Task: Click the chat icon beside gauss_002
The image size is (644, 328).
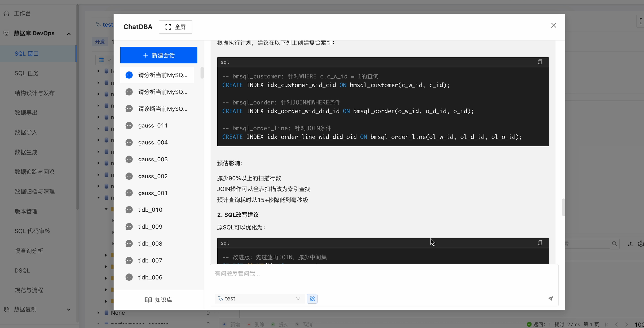Action: [x=129, y=176]
